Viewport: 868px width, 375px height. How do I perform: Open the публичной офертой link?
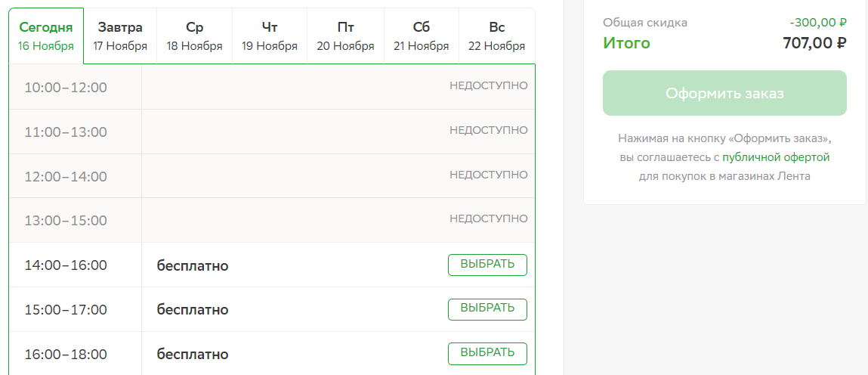[776, 157]
